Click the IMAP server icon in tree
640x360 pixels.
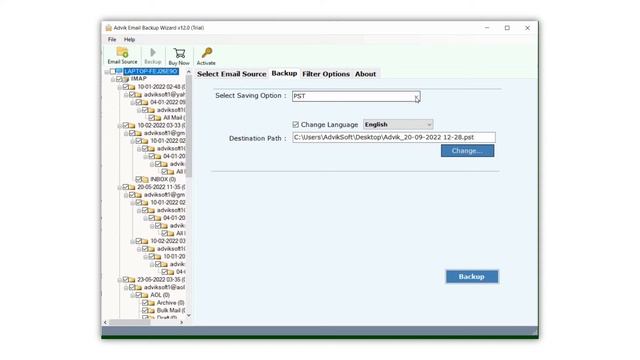(x=125, y=79)
